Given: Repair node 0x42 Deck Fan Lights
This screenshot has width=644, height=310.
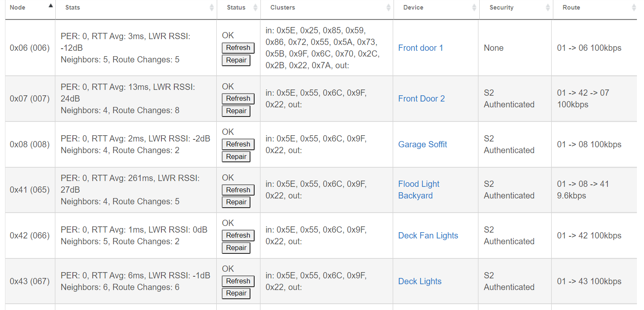Looking at the screenshot, I should 236,248.
